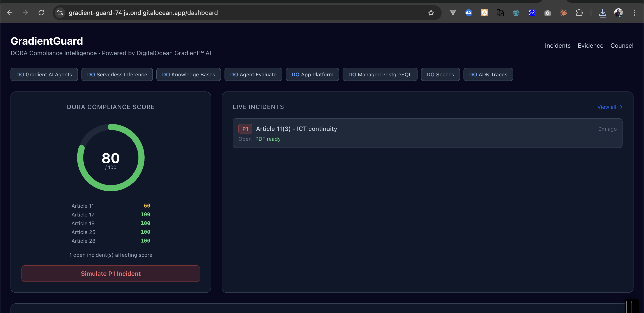The image size is (644, 313).
Task: Open Article 11(3) ICT continuity incident
Action: click(x=296, y=129)
